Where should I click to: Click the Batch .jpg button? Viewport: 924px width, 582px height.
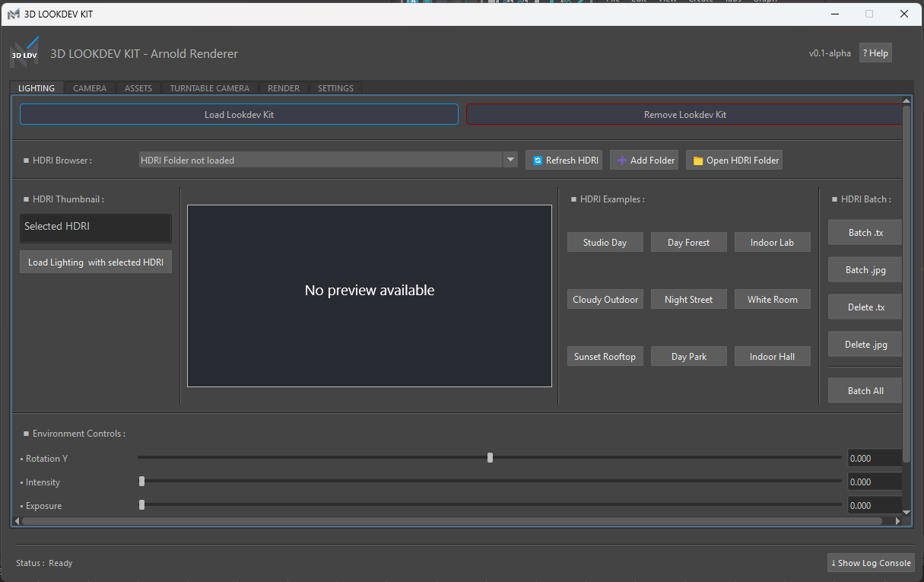(x=865, y=269)
